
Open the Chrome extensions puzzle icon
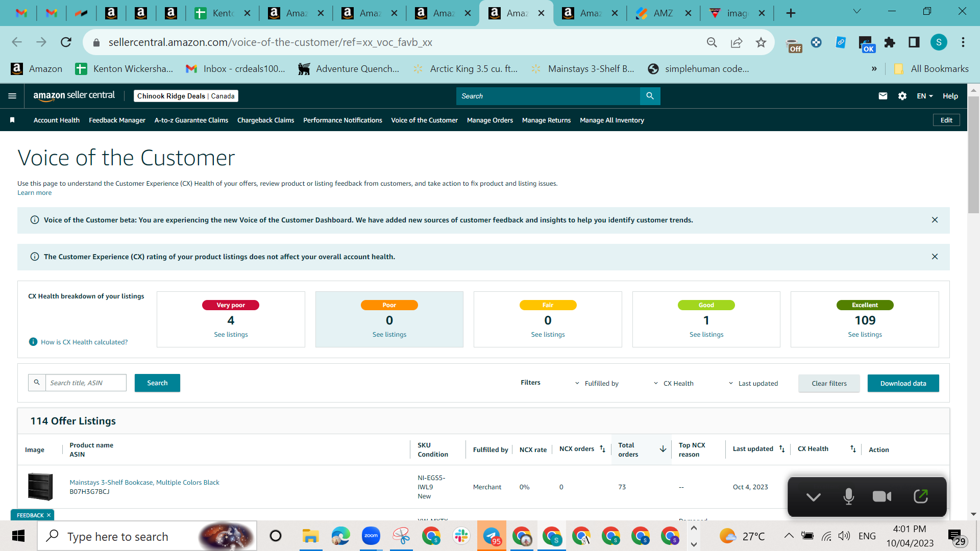click(890, 42)
